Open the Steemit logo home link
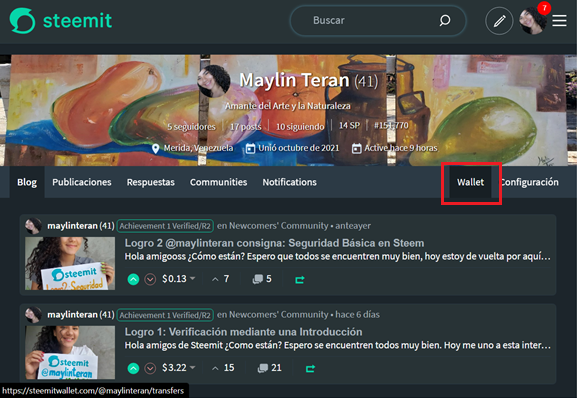577x398 pixels. click(x=61, y=21)
